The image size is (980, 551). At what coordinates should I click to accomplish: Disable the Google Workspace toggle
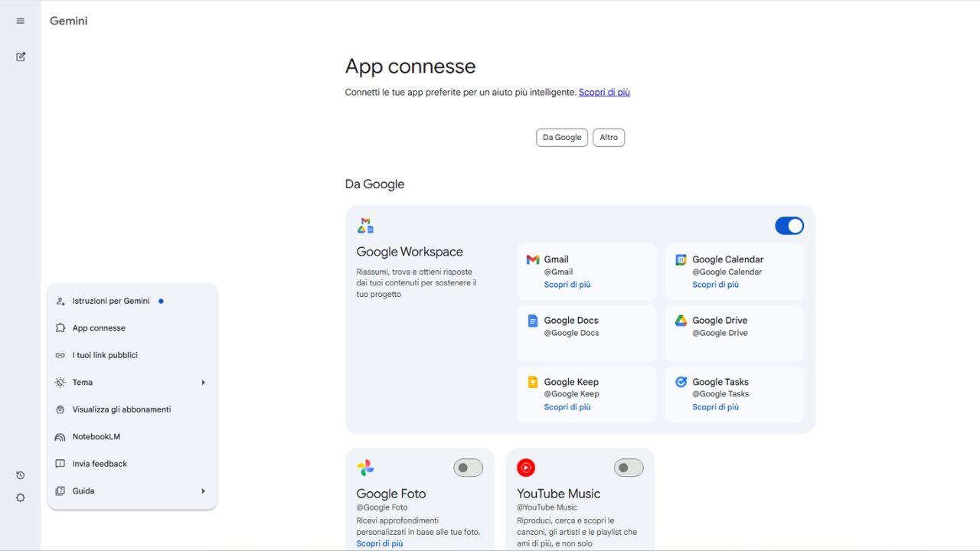tap(789, 226)
